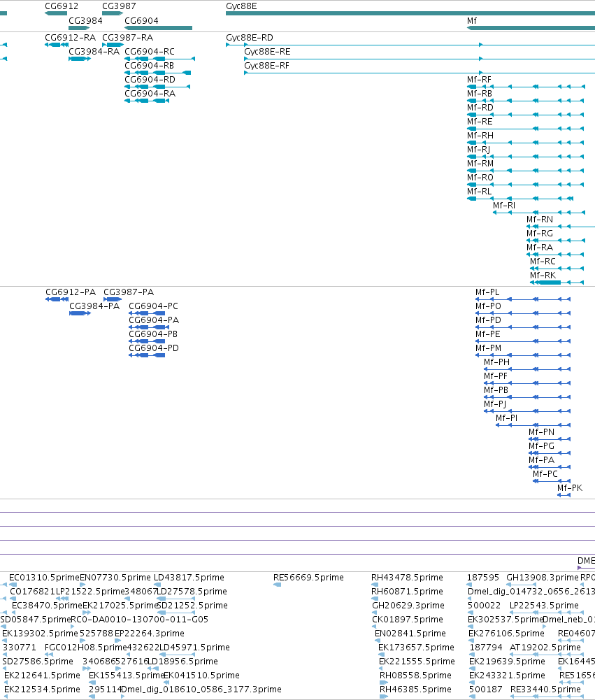Image resolution: width=595 pixels, height=700 pixels.
Task: Open protein Mf-PD
Action: [488, 320]
